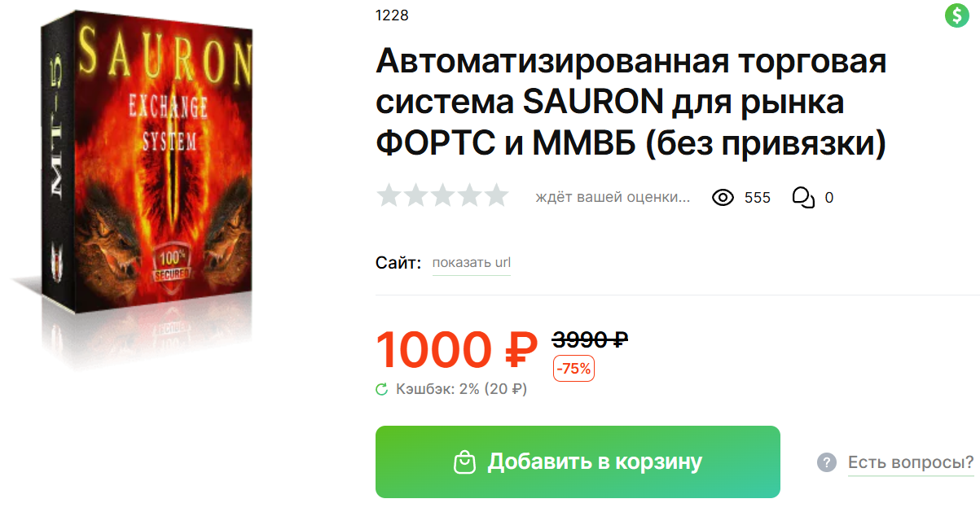The width and height of the screenshot is (980, 512).
Task: Rate product with the fourth star
Action: [469, 195]
